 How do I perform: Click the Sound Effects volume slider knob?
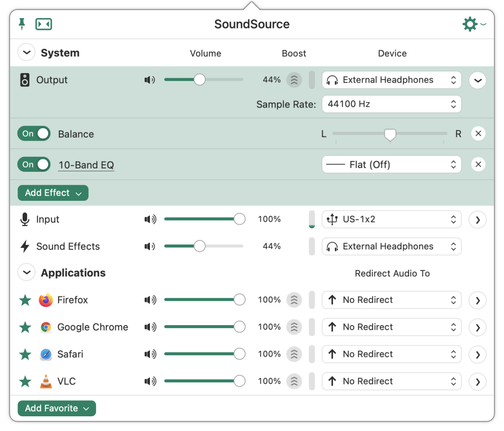(199, 246)
